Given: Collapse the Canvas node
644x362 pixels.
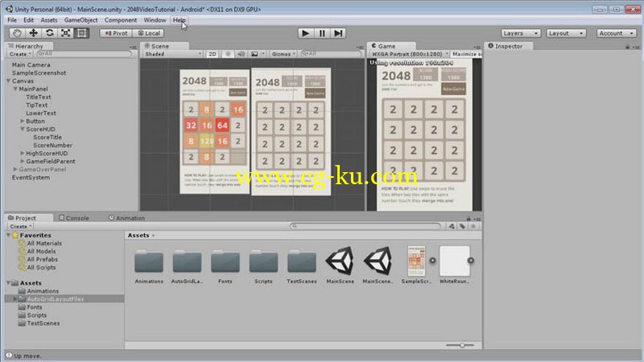Looking at the screenshot, I should click(x=9, y=81).
